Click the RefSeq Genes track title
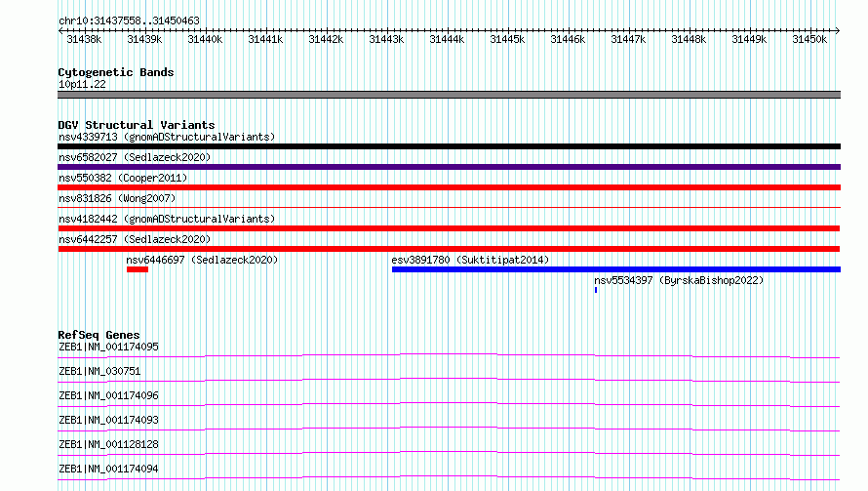The height and width of the screenshot is (491, 868). point(99,335)
